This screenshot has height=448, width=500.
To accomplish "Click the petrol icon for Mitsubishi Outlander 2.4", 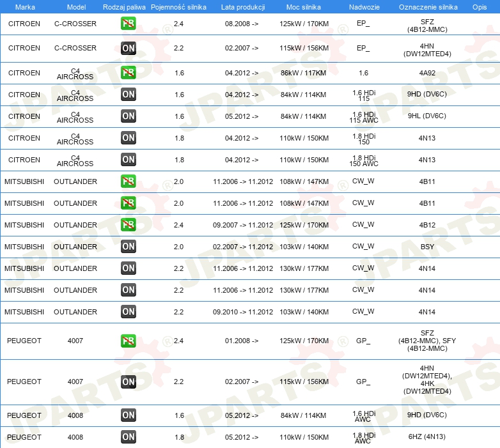I will (x=129, y=225).
